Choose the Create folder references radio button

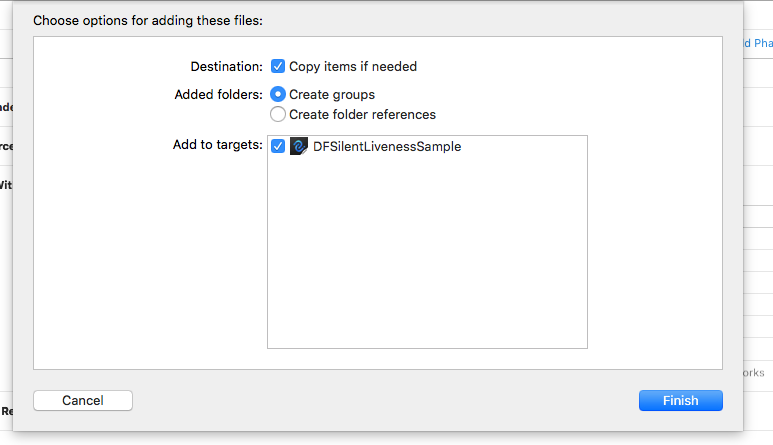point(278,114)
